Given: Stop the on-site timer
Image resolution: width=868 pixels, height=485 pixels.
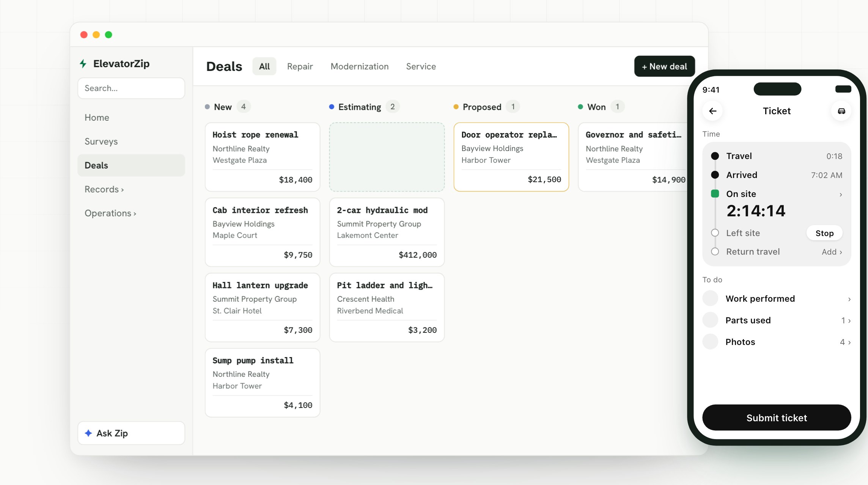Looking at the screenshot, I should coord(824,233).
